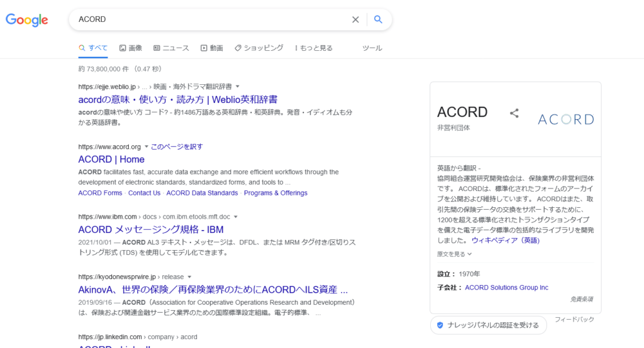This screenshot has width=644, height=348.
Task: Click ウィキペディア（英語）link
Action: 506,241
